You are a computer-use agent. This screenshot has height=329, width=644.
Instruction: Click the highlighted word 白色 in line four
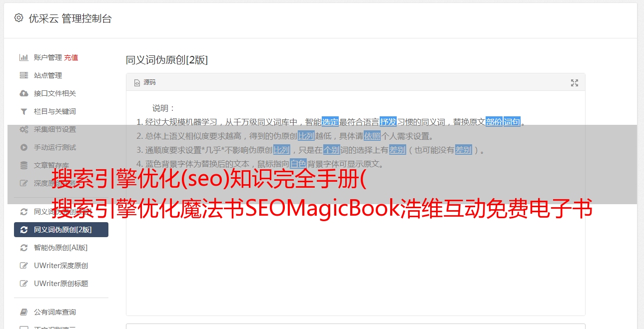tap(298, 164)
